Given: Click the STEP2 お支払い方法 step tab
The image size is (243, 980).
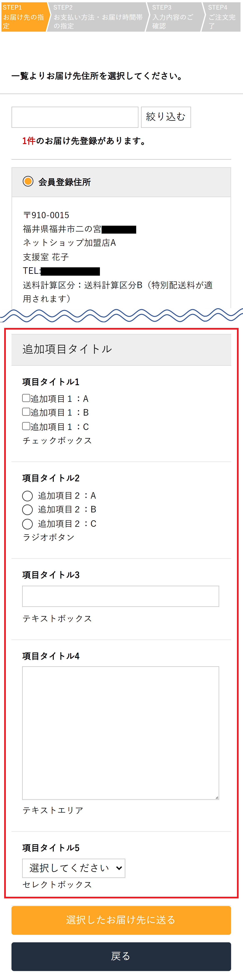Looking at the screenshot, I should click(x=97, y=17).
